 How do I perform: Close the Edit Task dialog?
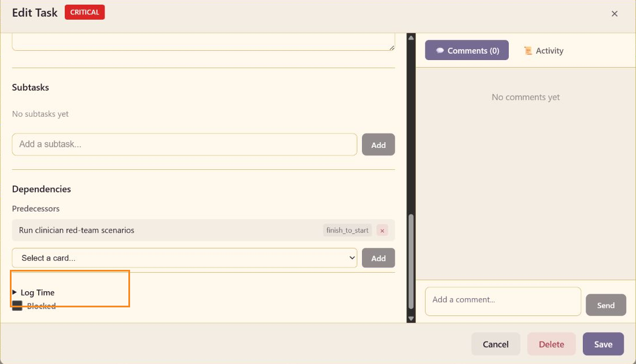614,13
